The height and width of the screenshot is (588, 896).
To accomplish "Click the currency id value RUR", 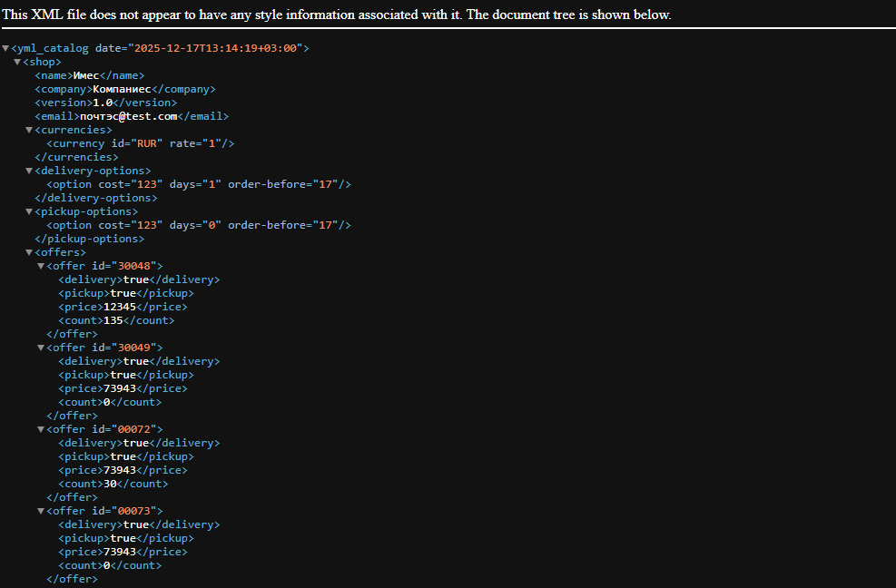I will pos(145,142).
